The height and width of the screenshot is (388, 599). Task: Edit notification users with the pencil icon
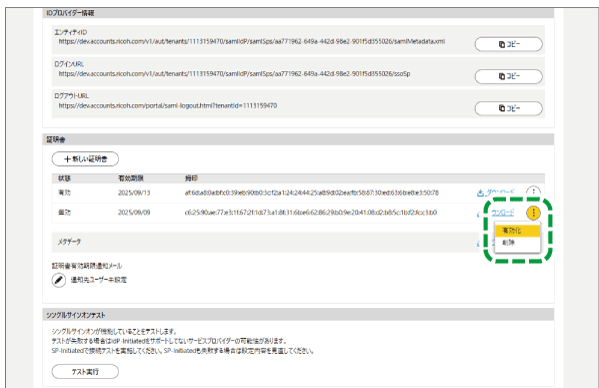pyautogui.click(x=58, y=280)
